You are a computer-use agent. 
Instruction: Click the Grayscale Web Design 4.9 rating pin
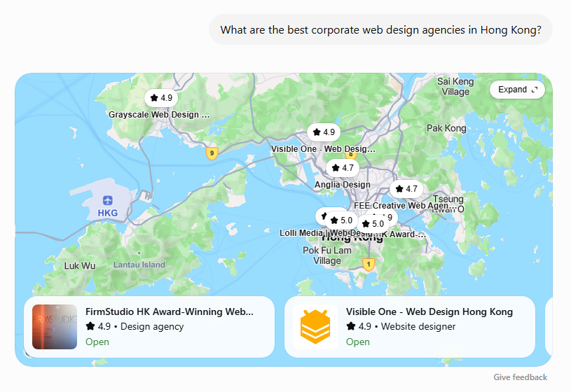pyautogui.click(x=161, y=98)
